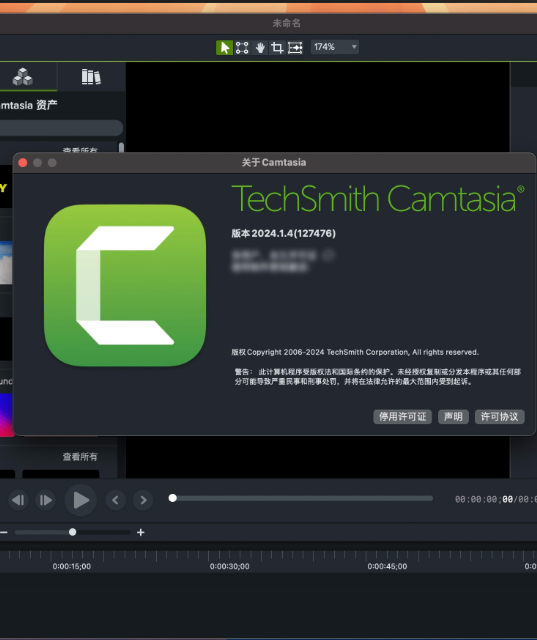
Task: Jump to previous clip arrow
Action: tap(115, 500)
